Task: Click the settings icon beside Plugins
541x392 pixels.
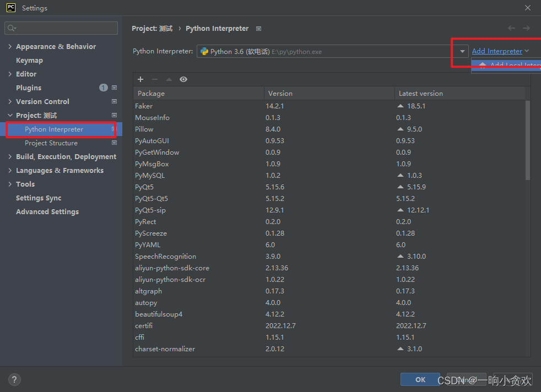Action: pyautogui.click(x=114, y=88)
